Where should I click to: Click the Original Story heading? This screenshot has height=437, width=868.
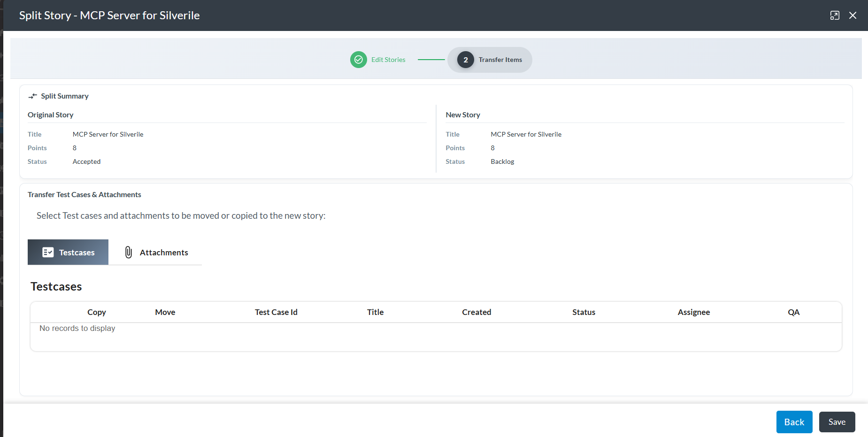(50, 115)
